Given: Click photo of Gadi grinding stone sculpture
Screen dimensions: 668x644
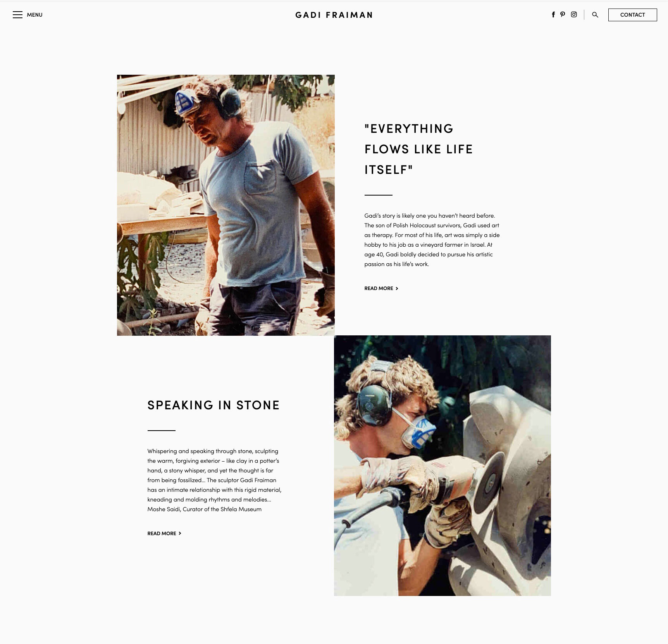Looking at the screenshot, I should point(442,465).
